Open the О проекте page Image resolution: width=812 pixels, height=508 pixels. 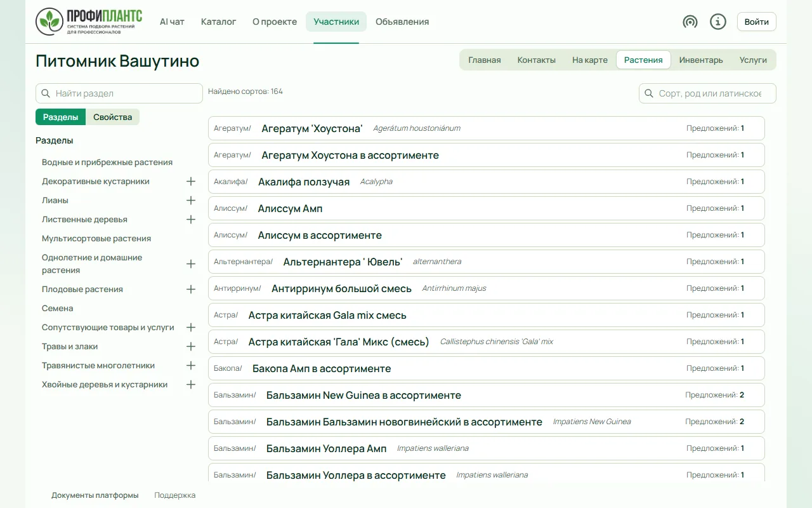[x=275, y=22]
